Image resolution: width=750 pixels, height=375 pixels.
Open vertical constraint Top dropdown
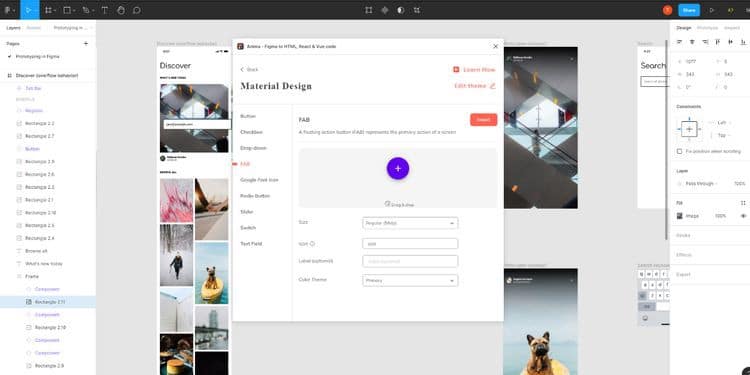(725, 135)
